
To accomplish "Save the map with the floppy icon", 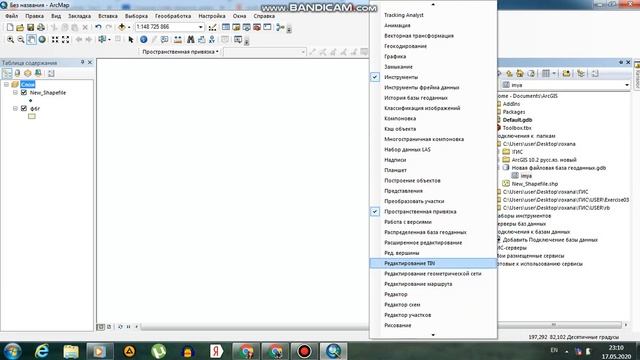I will (x=30, y=27).
